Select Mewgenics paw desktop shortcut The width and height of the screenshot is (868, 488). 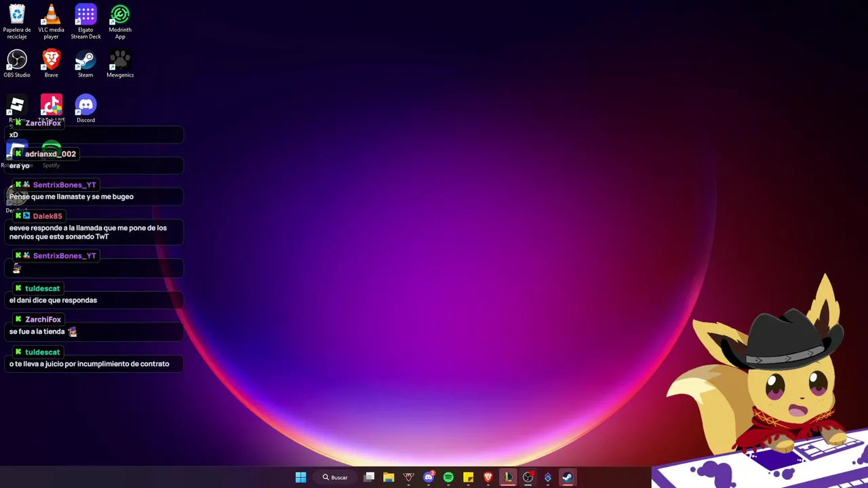120,64
